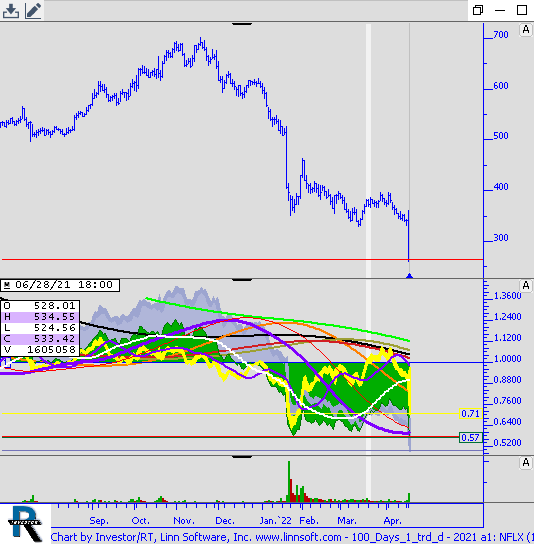Click the Oct. time axis label

pyautogui.click(x=141, y=521)
